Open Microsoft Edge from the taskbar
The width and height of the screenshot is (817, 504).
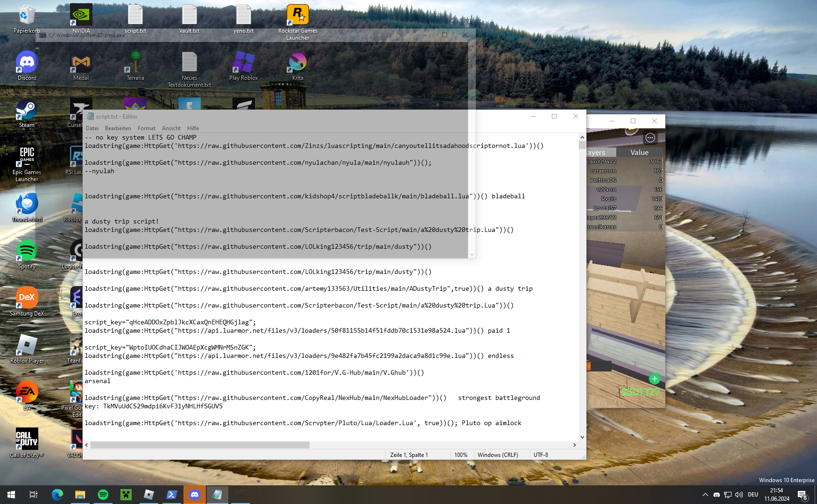[57, 495]
